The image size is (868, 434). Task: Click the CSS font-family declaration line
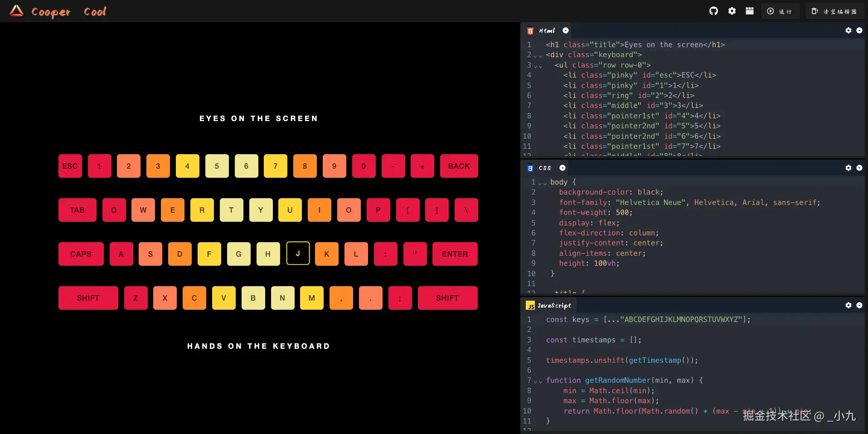[689, 203]
